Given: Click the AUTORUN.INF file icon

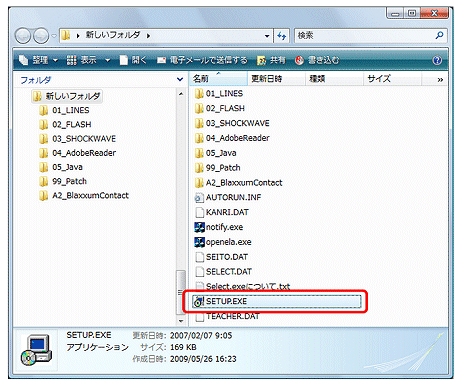Looking at the screenshot, I should pos(199,198).
